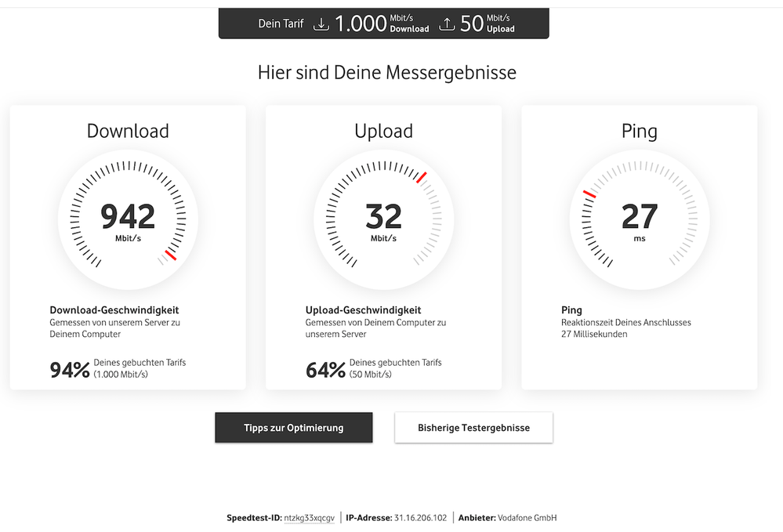Click the red marker on Upload gauge
The image size is (783, 532).
[422, 177]
